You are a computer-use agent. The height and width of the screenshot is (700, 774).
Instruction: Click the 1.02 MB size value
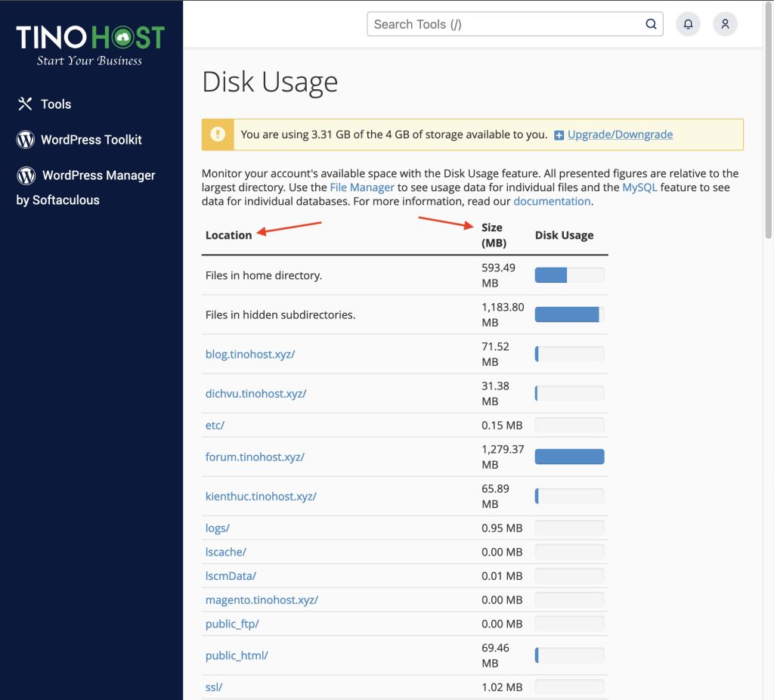tap(502, 687)
